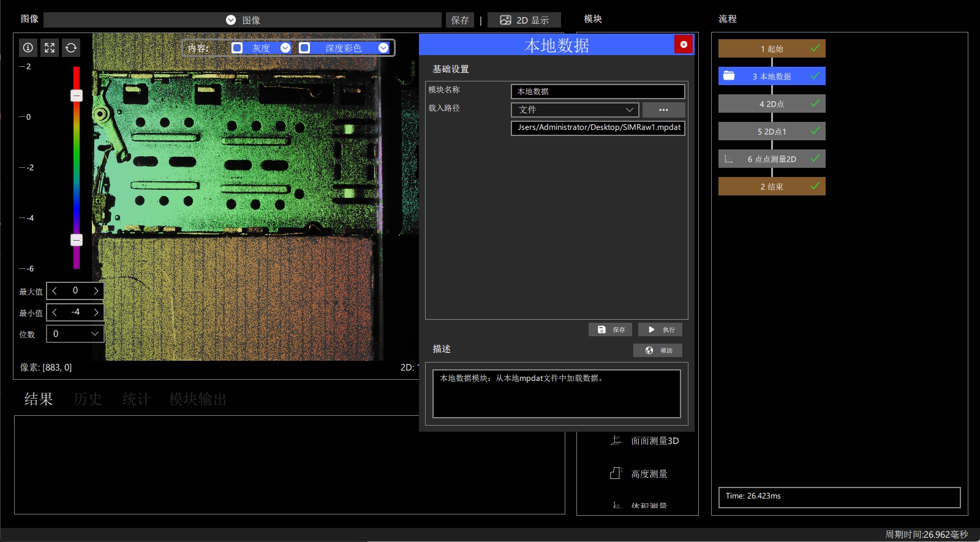Viewport: 980px width, 542px height.
Task: Switch to the 模块输出 tab
Action: pyautogui.click(x=198, y=399)
